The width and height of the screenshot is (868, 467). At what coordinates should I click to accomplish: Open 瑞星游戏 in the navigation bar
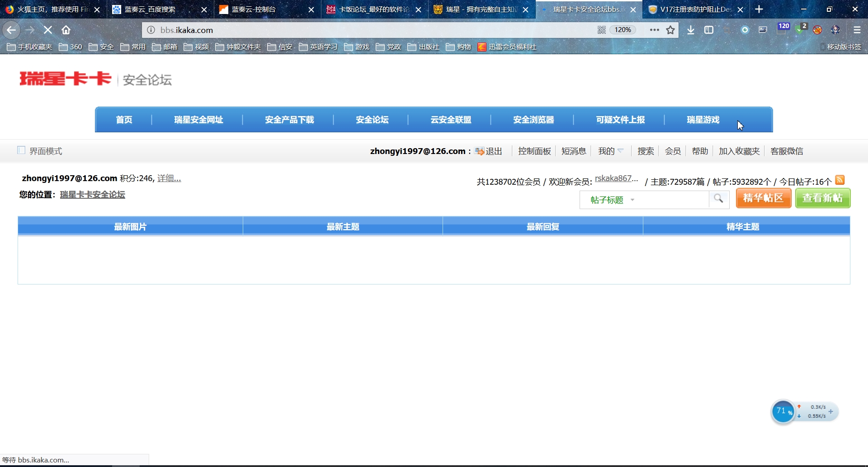[x=703, y=120]
